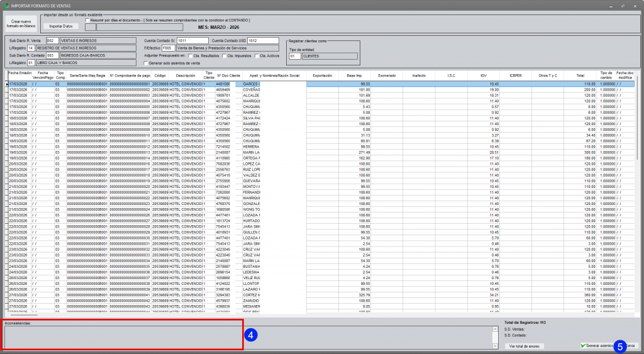Open 'Ver total de errores'
644x354 pixels.
[x=524, y=346]
